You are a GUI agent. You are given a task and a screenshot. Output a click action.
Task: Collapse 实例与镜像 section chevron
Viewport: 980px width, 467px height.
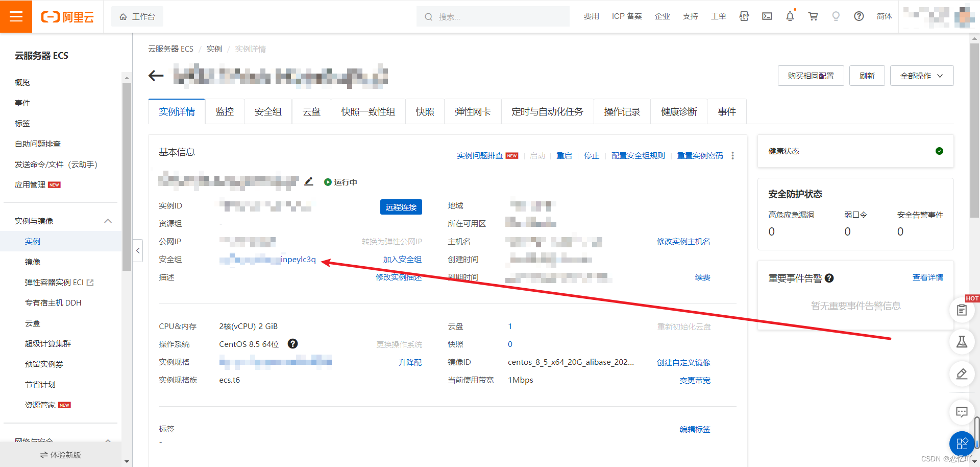point(108,221)
